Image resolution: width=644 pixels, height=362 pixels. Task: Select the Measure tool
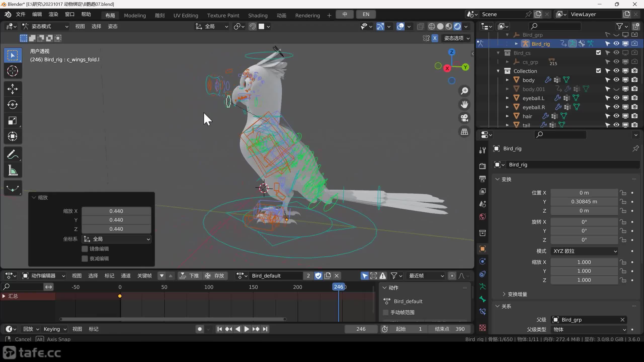pyautogui.click(x=13, y=170)
